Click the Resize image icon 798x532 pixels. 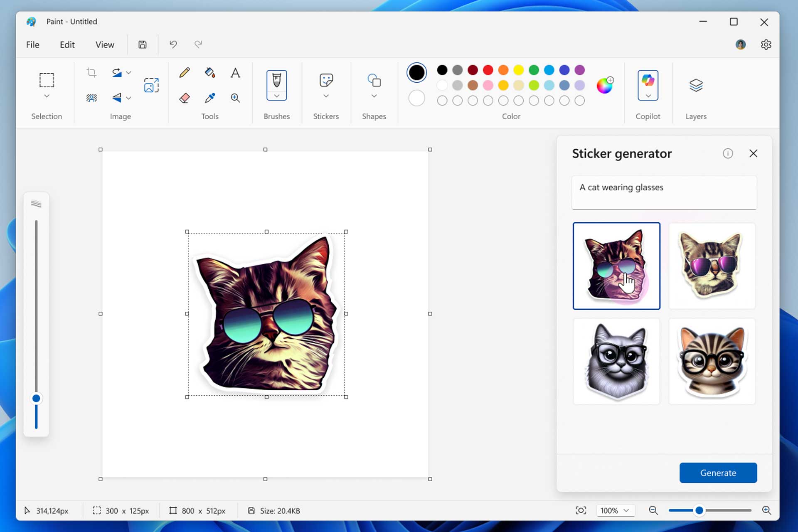[x=151, y=85]
